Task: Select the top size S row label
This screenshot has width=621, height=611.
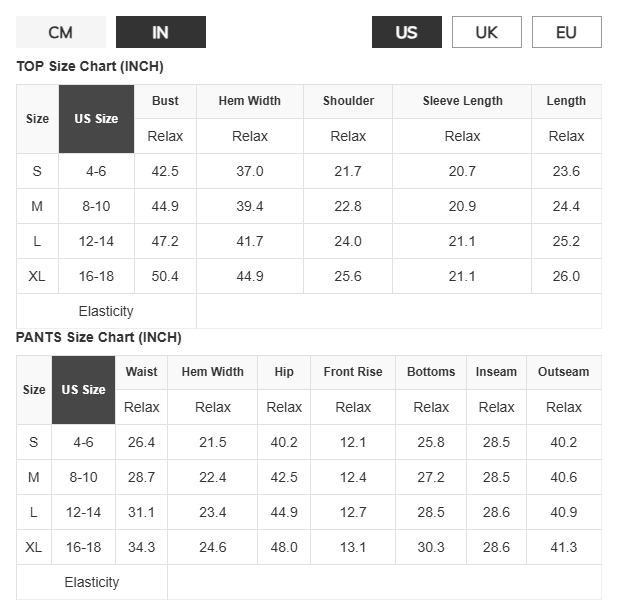Action: (x=37, y=171)
